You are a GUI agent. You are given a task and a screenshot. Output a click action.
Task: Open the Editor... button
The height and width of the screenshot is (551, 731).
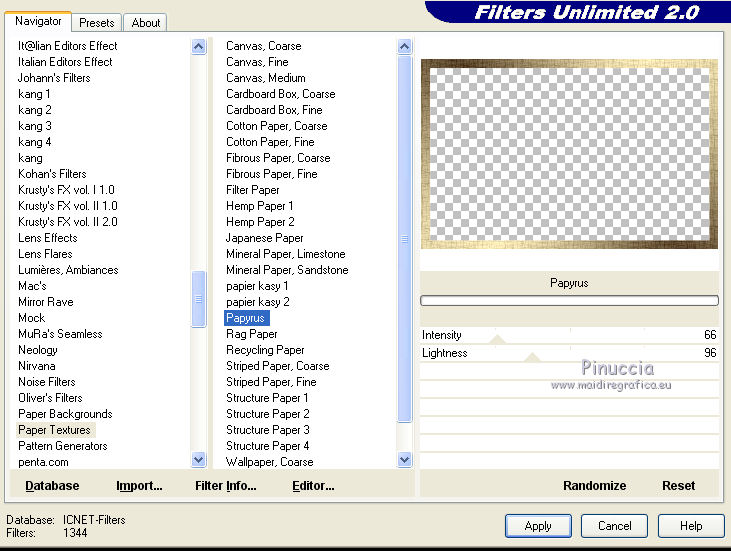pos(313,486)
